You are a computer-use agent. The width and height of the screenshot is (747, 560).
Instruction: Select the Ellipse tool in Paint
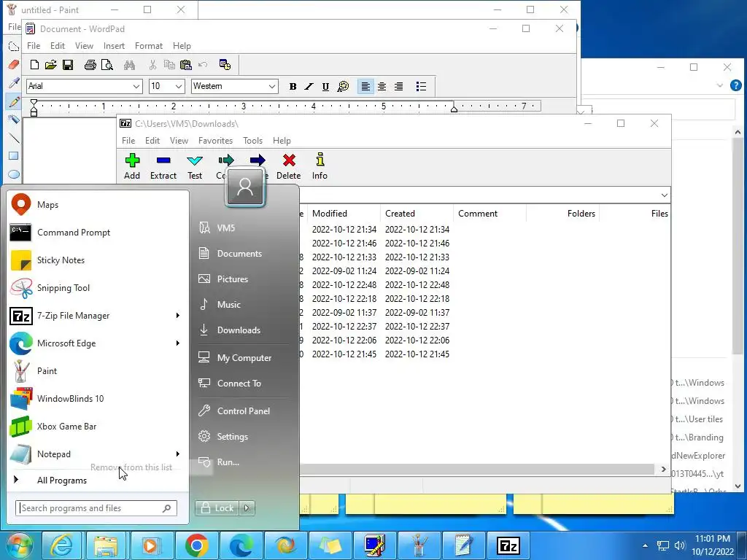[x=14, y=174]
